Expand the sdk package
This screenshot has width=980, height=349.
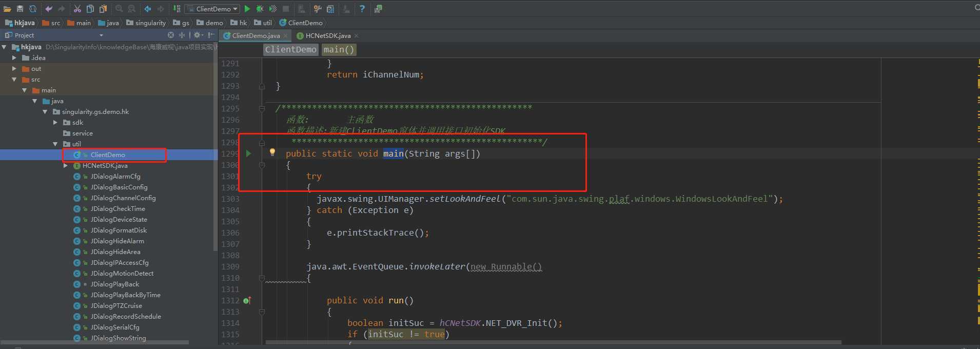tap(55, 122)
